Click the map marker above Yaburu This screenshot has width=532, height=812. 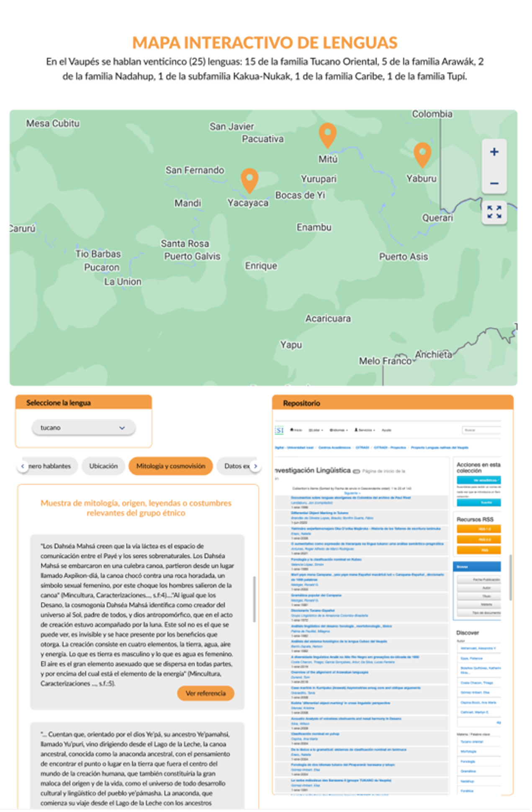point(422,153)
